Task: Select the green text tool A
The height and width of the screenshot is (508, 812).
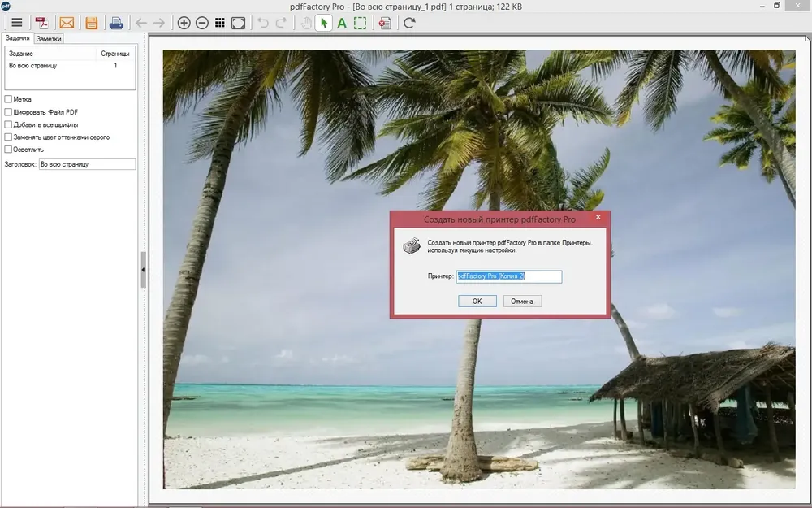Action: tap(342, 23)
